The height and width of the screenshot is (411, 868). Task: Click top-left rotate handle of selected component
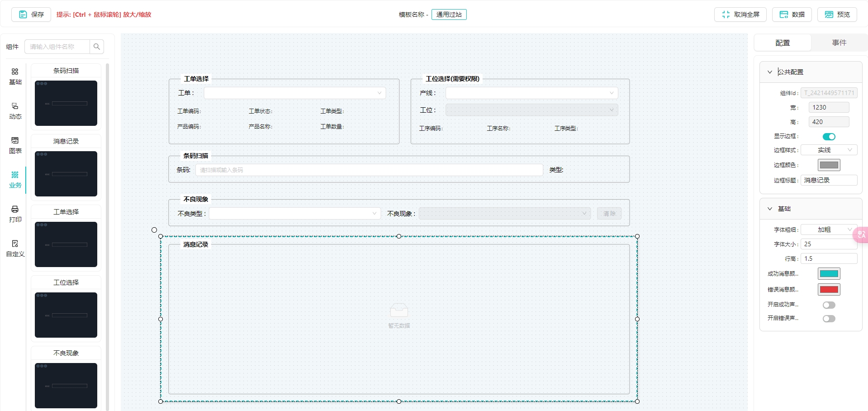tap(154, 230)
